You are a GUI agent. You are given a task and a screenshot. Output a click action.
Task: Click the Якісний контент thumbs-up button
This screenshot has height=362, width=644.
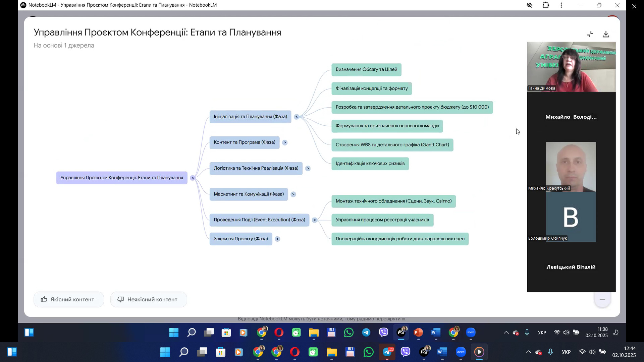coord(69,299)
